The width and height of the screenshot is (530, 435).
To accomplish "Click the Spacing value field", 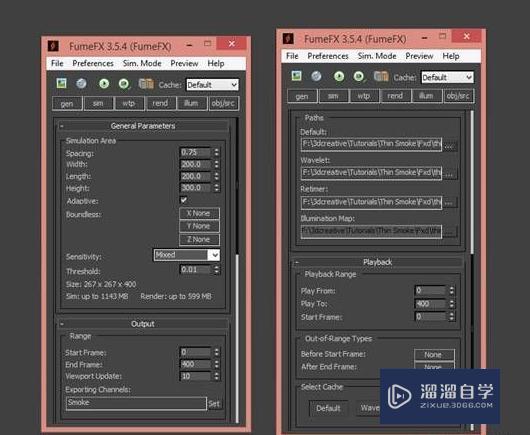I will pyautogui.click(x=196, y=152).
